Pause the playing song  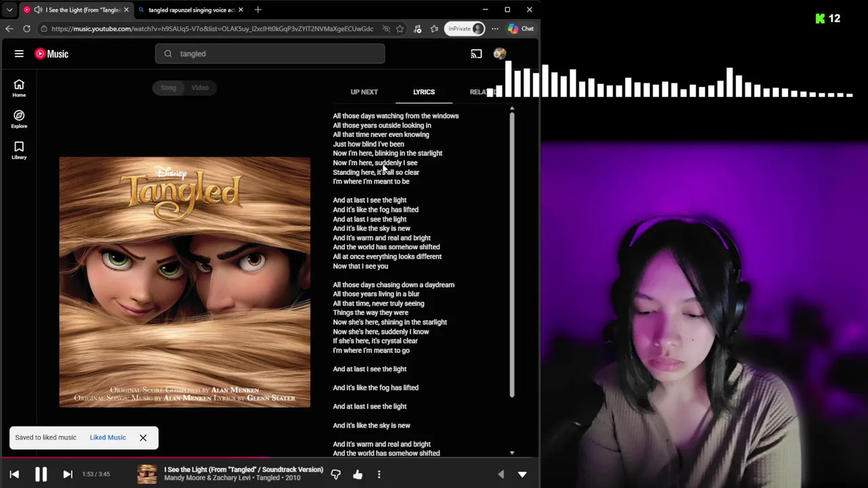41,474
